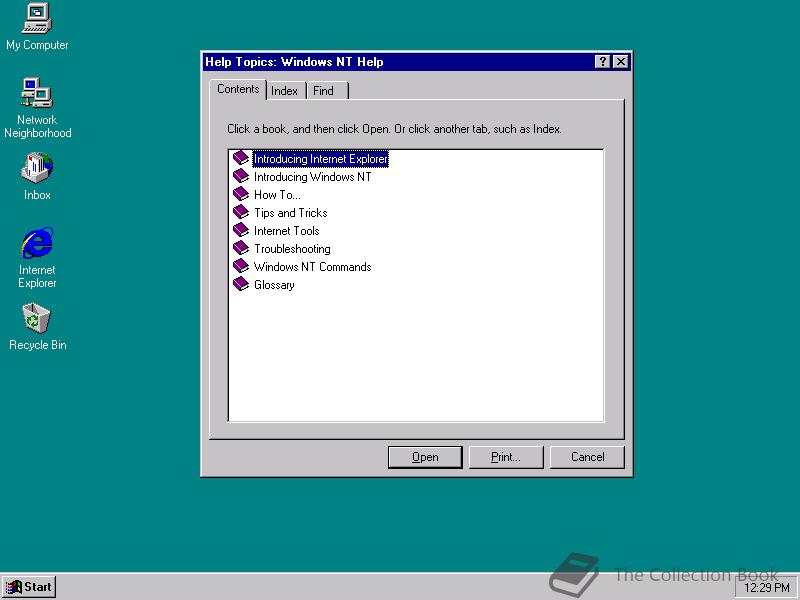The width and height of the screenshot is (800, 600).
Task: Switch to the Index tab
Action: point(284,91)
